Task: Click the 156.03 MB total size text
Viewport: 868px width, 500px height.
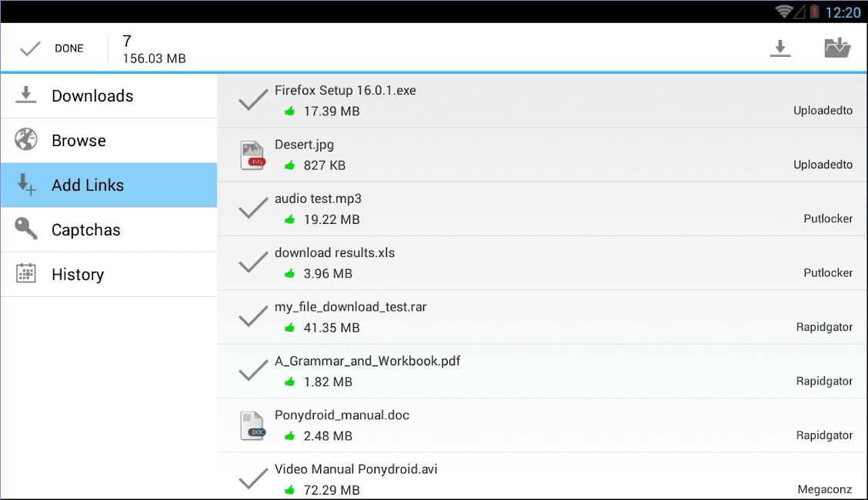Action: click(x=155, y=58)
